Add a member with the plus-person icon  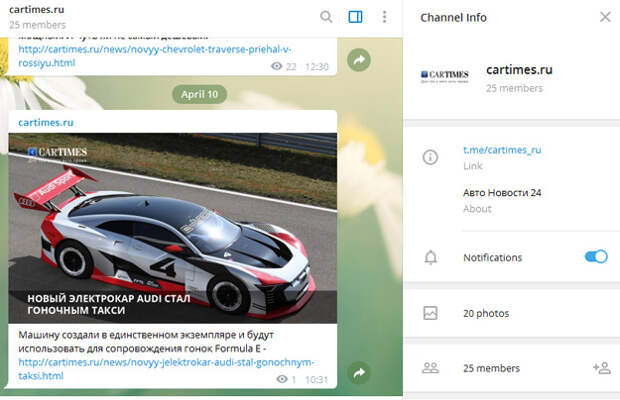[602, 368]
